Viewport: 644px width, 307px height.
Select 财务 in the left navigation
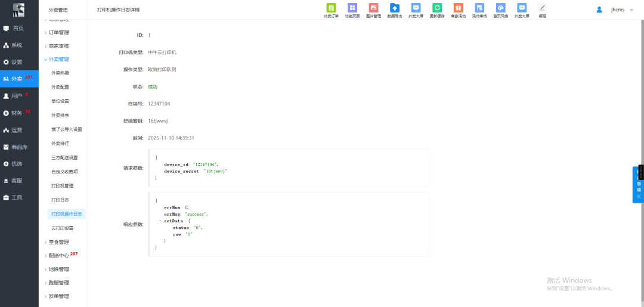17,113
